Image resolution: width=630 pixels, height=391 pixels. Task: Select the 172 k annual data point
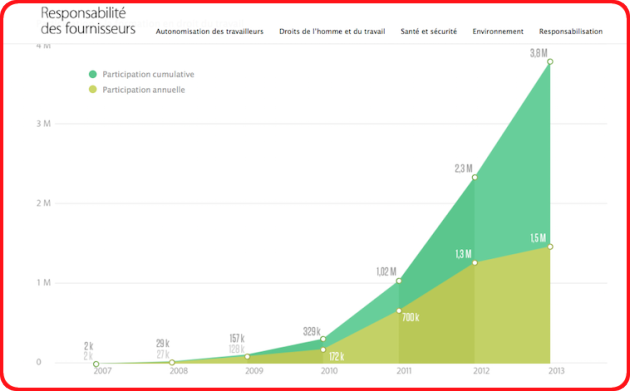pos(323,350)
